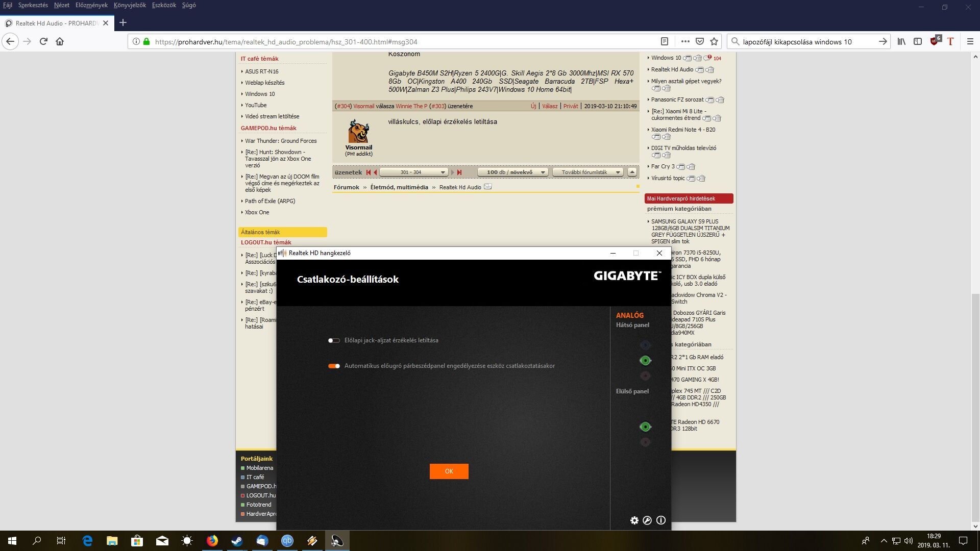Click the Válasz reply link
980x551 pixels.
click(x=549, y=106)
